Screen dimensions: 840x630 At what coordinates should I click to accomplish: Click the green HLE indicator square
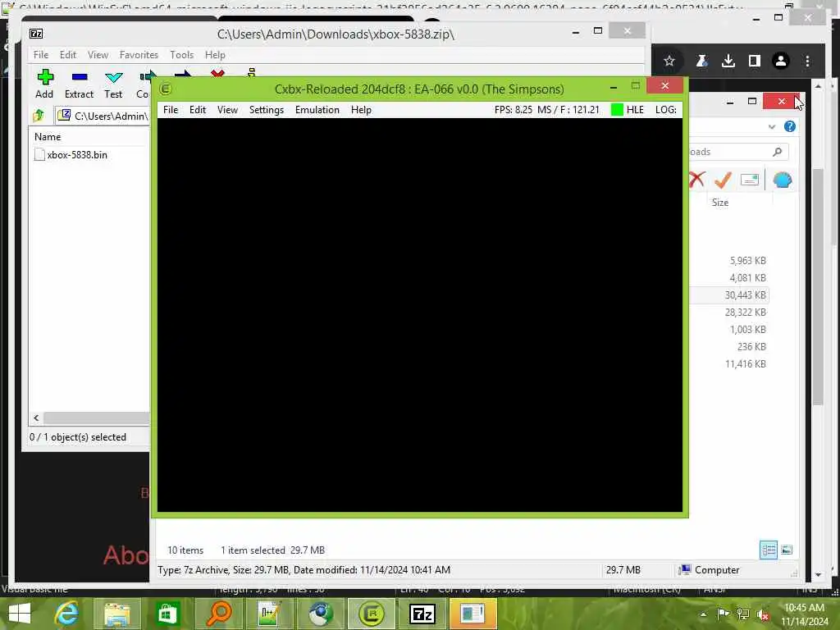tap(617, 110)
